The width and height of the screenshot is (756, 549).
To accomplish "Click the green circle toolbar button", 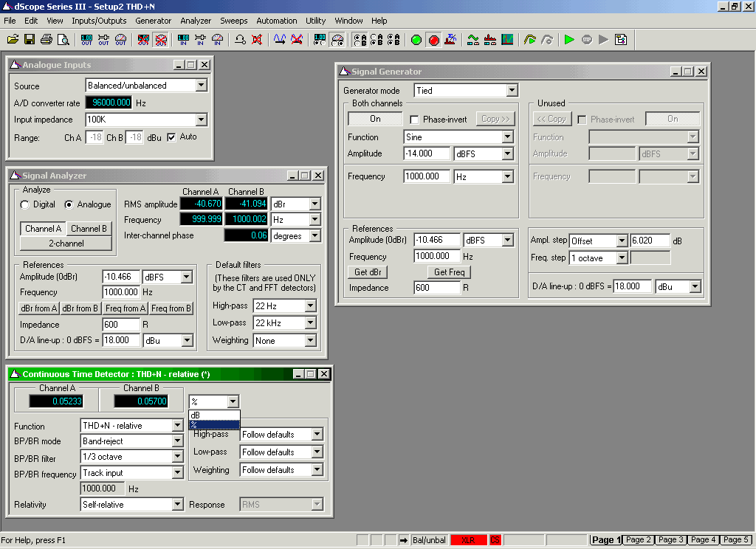I will point(416,40).
